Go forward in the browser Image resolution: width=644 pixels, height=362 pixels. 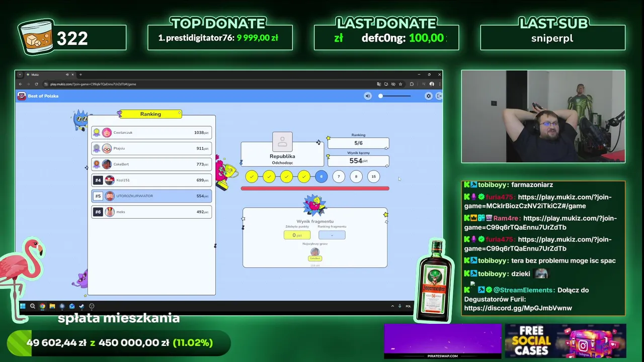pyautogui.click(x=28, y=84)
